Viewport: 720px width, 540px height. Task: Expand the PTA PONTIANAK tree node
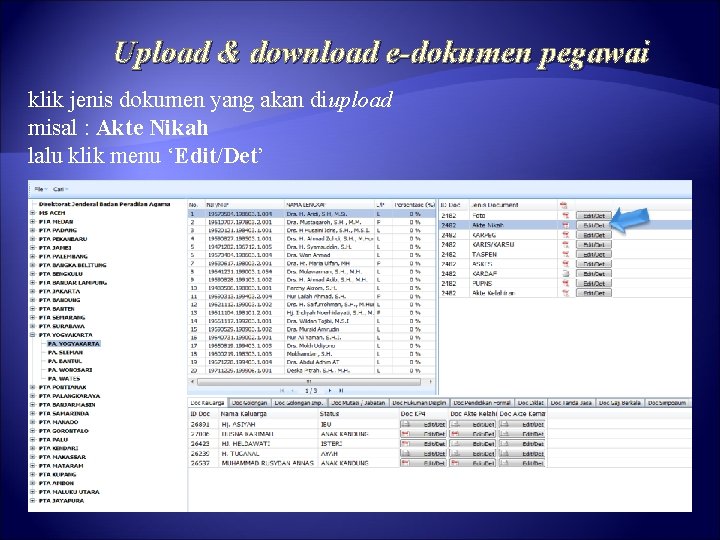point(33,388)
